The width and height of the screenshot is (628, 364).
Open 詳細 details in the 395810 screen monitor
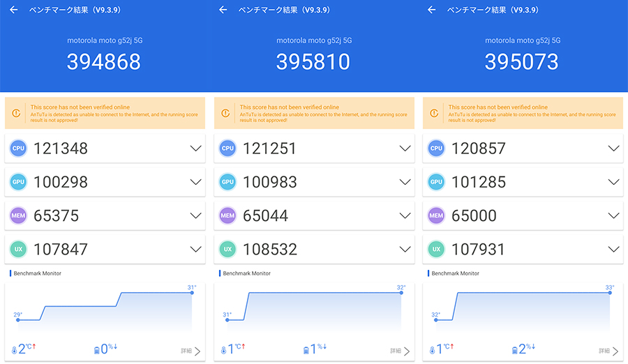pos(400,351)
